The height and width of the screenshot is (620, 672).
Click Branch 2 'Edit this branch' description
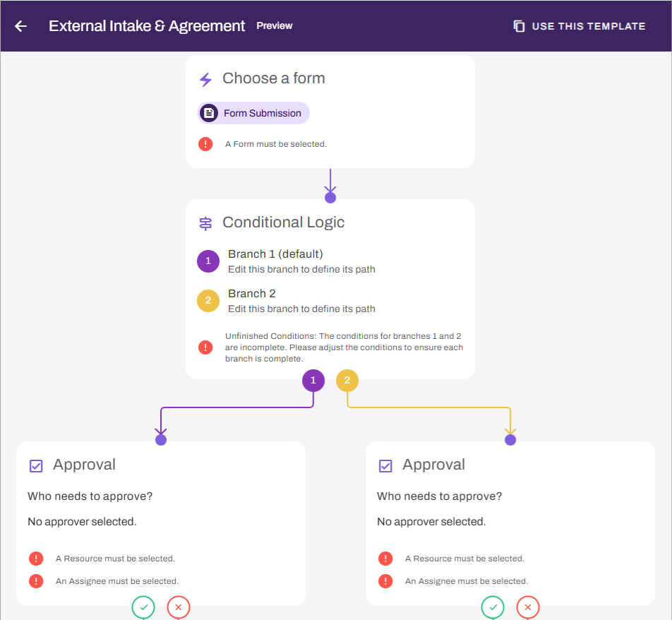[x=301, y=309]
